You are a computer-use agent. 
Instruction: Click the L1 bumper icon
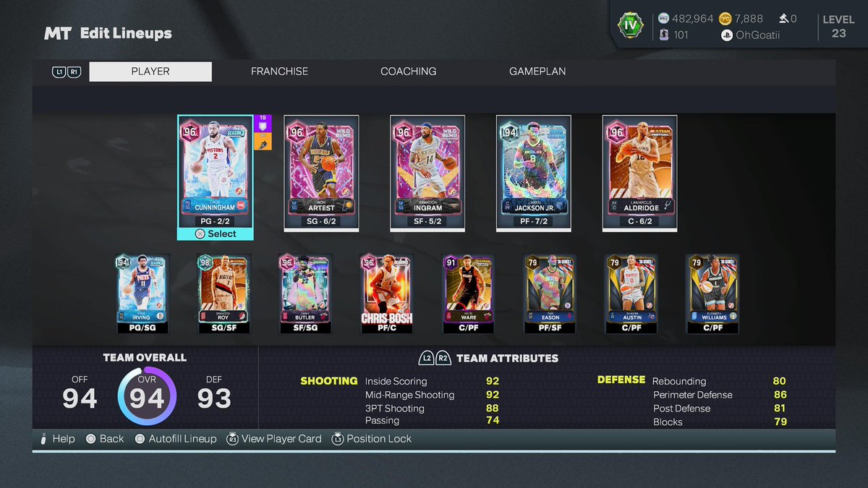pyautogui.click(x=59, y=72)
